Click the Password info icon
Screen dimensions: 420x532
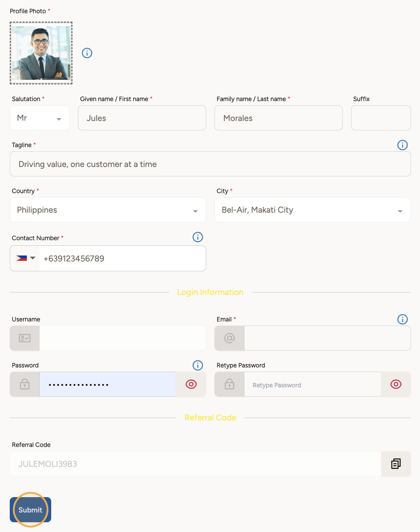197,365
